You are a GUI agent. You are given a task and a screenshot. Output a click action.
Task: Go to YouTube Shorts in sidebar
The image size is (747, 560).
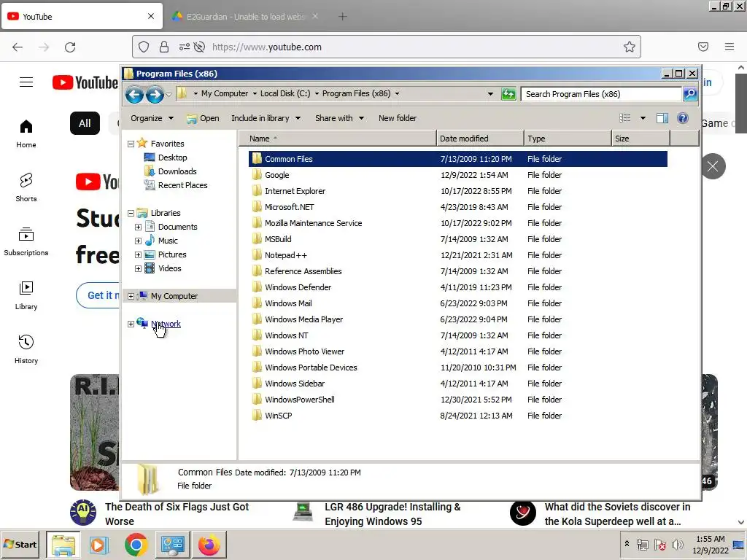(26, 187)
